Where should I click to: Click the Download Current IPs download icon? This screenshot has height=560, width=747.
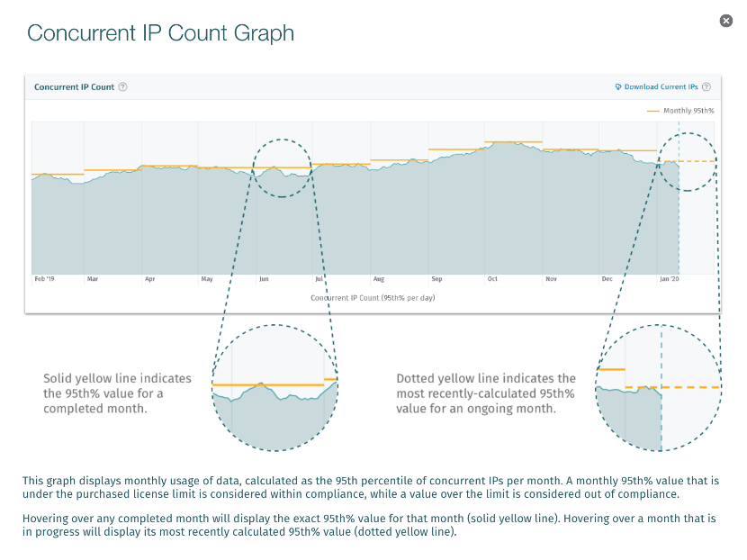618,86
